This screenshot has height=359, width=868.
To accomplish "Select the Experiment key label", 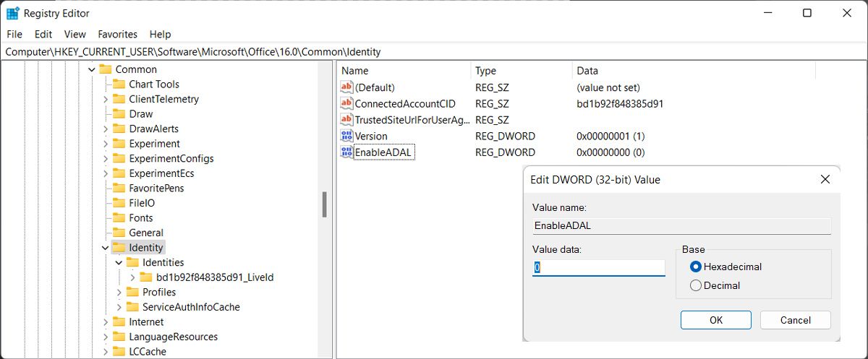I will (155, 144).
